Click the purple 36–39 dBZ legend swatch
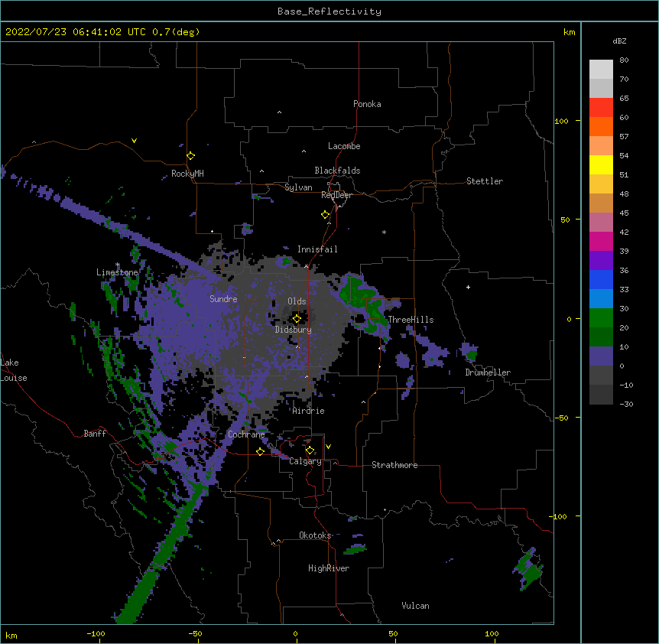The width and height of the screenshot is (659, 644). pos(601,260)
